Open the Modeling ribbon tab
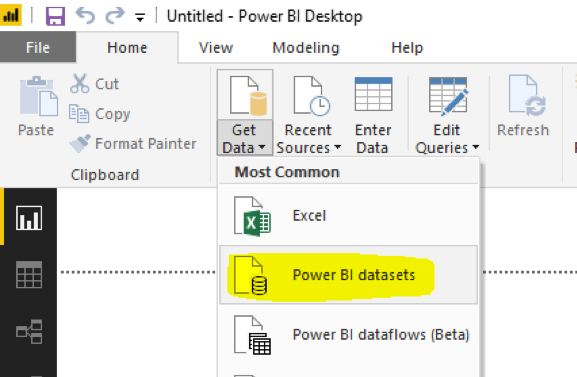 pyautogui.click(x=306, y=47)
